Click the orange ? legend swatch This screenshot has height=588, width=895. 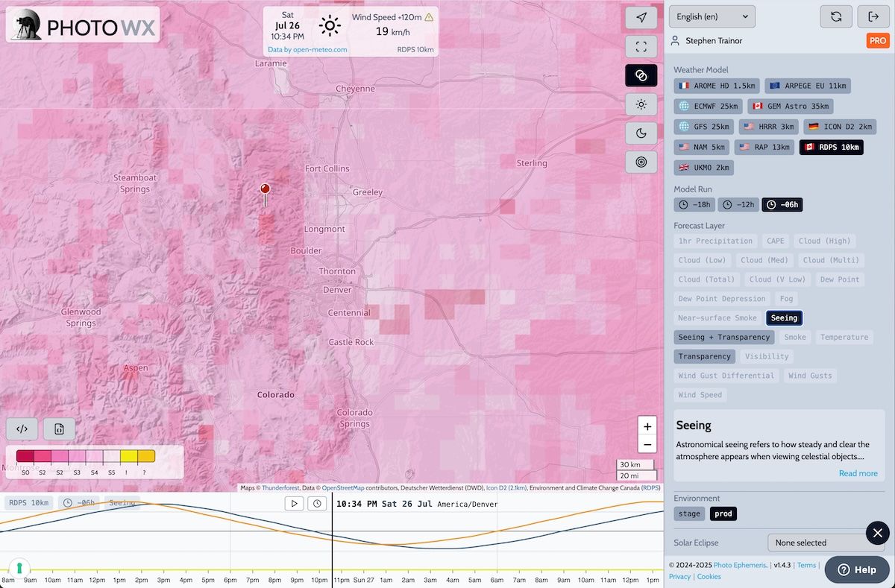pos(145,457)
